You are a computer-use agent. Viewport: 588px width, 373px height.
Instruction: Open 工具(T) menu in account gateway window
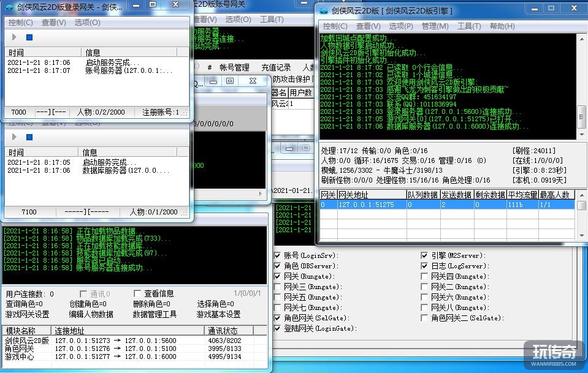(272, 20)
